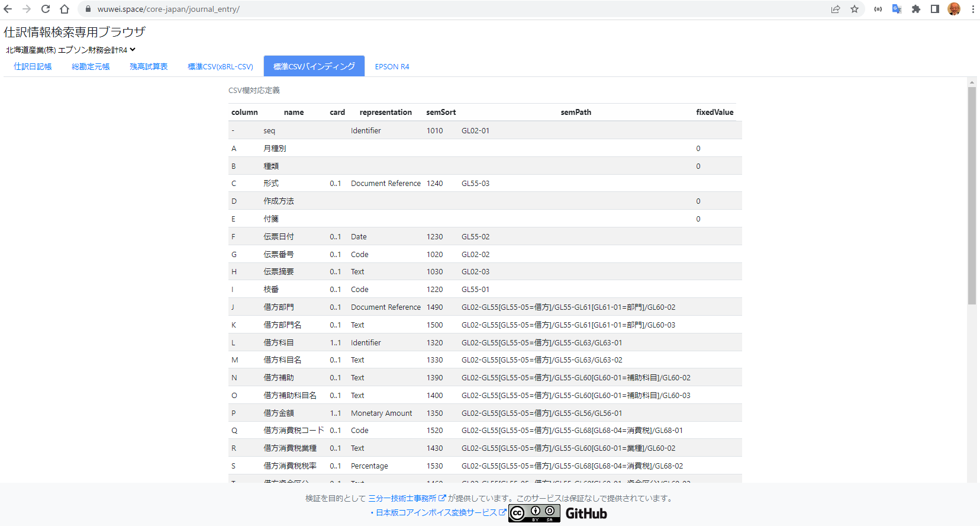Screen dimensions: 980x526
Task: Switch to the 仕訳日記帳 tab
Action: click(33, 66)
